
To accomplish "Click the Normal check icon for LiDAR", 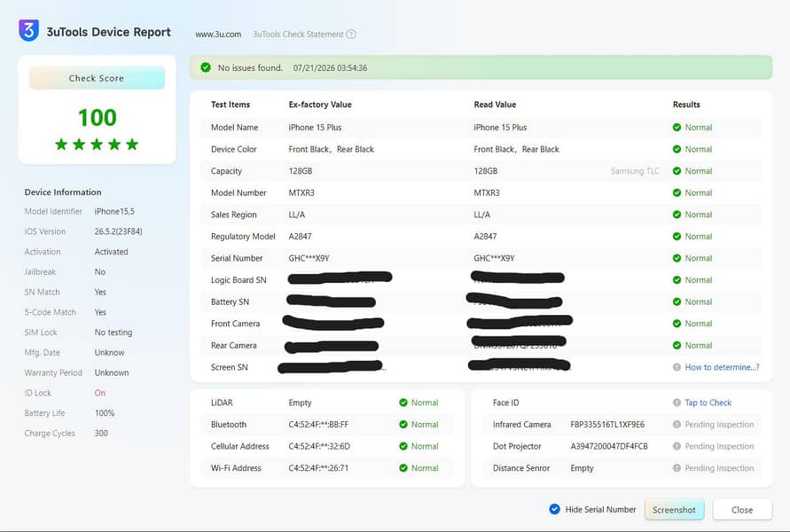I will point(403,403).
